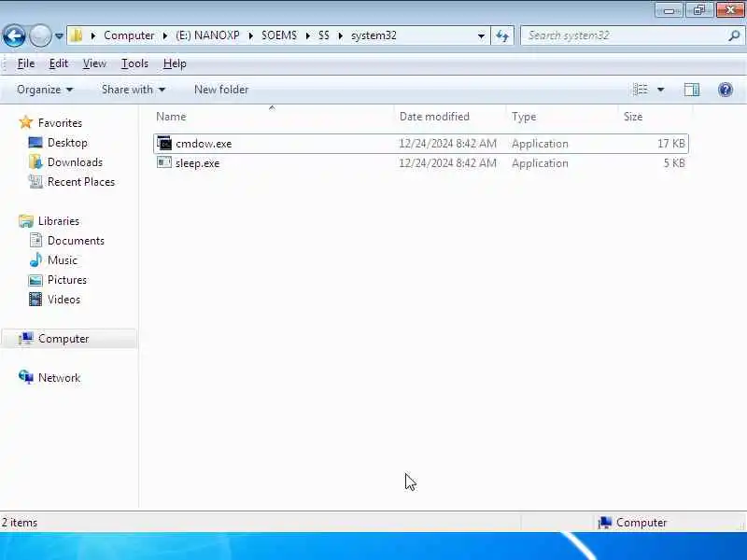Click Favorites star icon
The width and height of the screenshot is (747, 560).
[x=26, y=122]
